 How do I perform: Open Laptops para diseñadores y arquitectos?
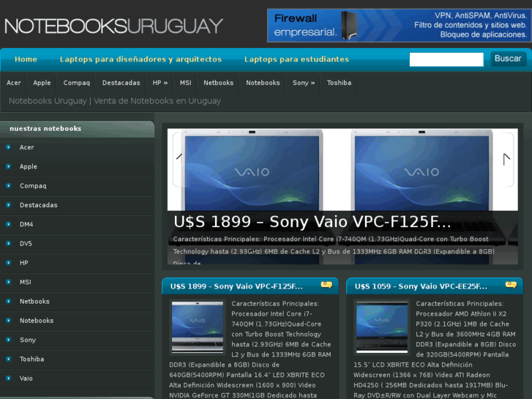[x=141, y=59]
